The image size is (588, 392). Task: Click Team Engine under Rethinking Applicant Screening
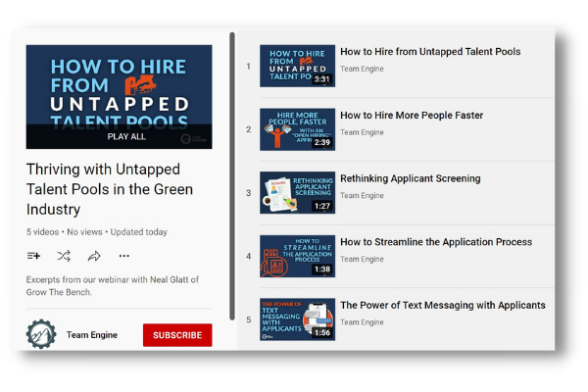tap(362, 195)
